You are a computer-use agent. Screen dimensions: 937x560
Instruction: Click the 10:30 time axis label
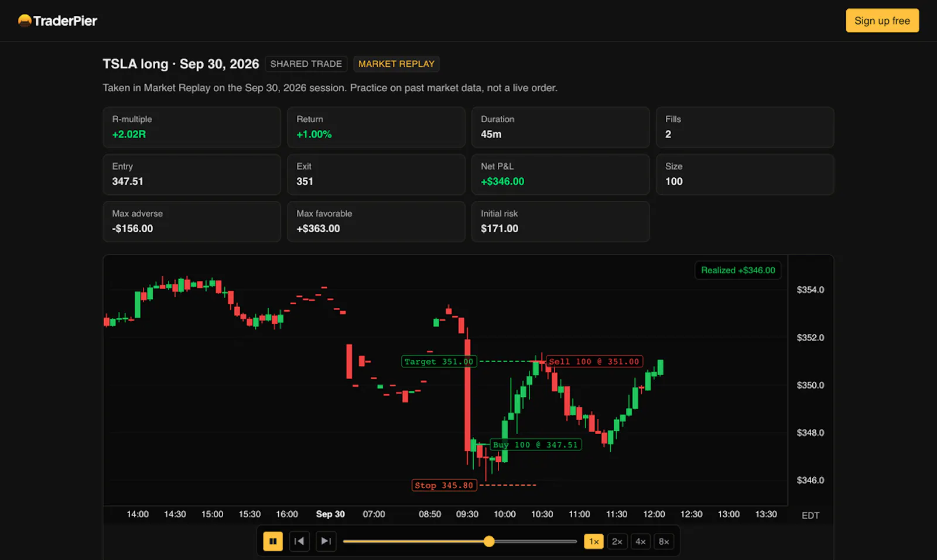pyautogui.click(x=542, y=514)
